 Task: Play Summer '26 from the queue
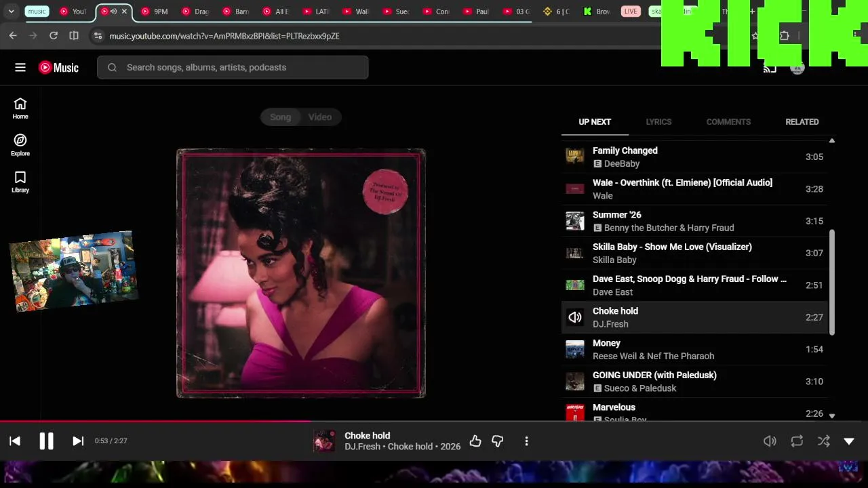pos(694,221)
